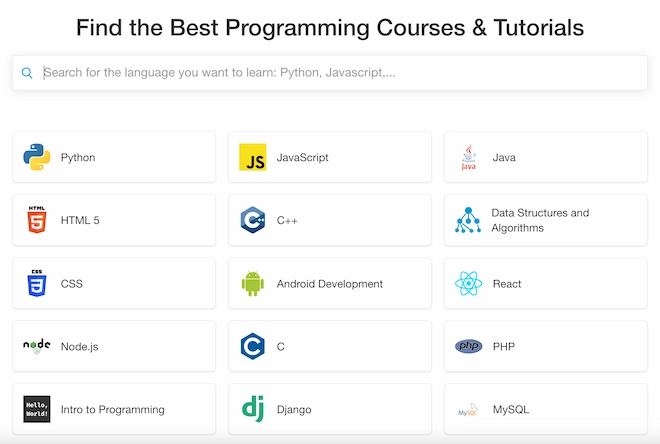Open the Node.js text label
Screen dimensions: 660x444
click(x=80, y=346)
